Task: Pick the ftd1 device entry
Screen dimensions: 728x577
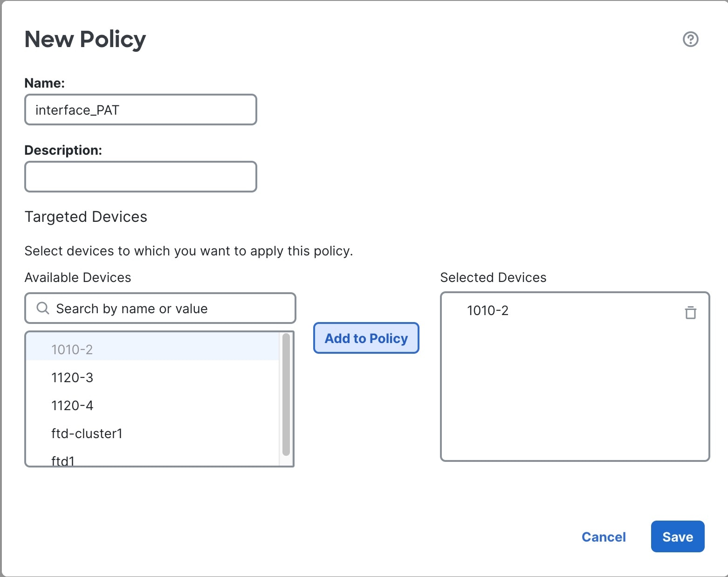Action: (x=152, y=459)
